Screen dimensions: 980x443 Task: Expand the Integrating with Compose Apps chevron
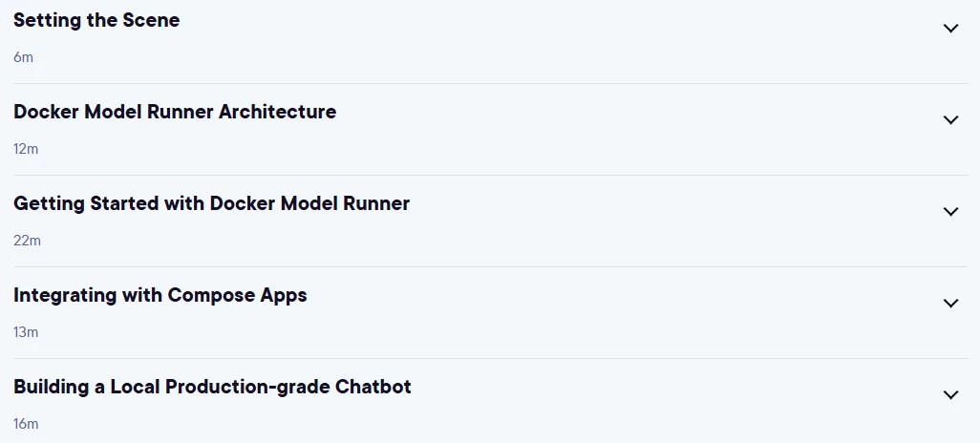click(x=950, y=303)
